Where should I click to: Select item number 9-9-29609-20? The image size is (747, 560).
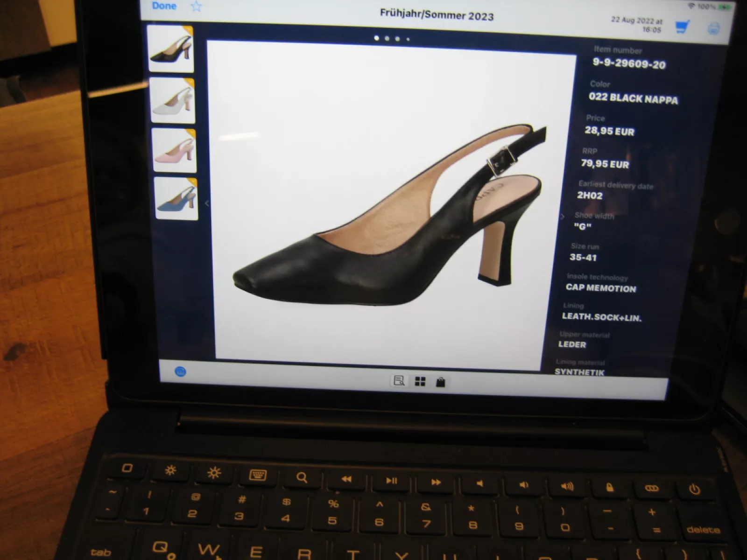tap(629, 63)
